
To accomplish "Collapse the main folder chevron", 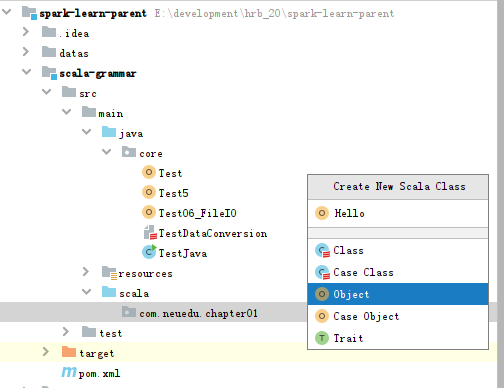I will point(66,112).
